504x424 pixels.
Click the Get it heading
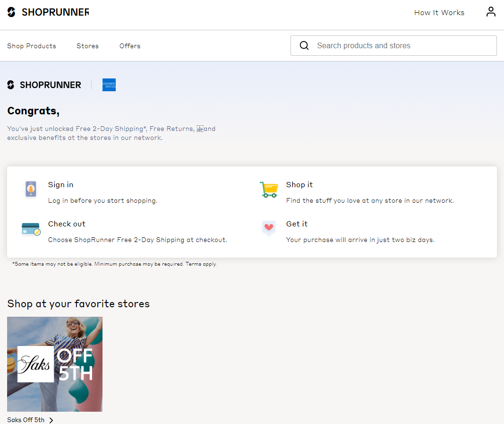coord(297,224)
